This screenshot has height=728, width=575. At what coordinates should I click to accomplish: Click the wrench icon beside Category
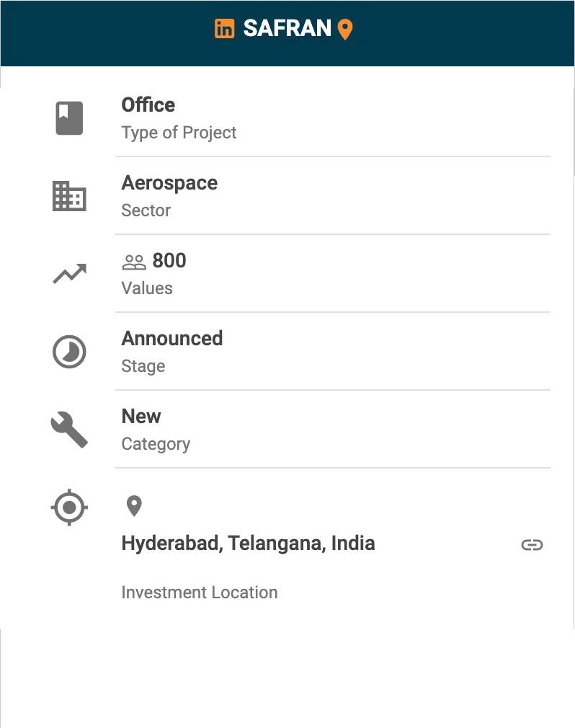pos(69,430)
